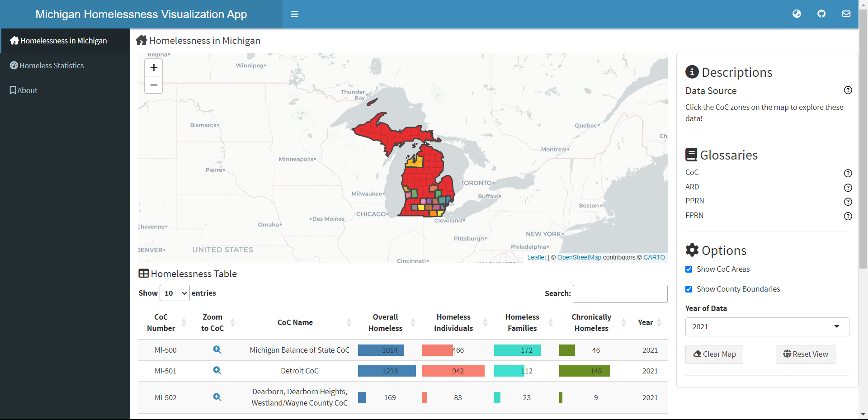Zoom to MI-501 Detroit CoC magnifier
The image size is (868, 420).
[x=217, y=370]
